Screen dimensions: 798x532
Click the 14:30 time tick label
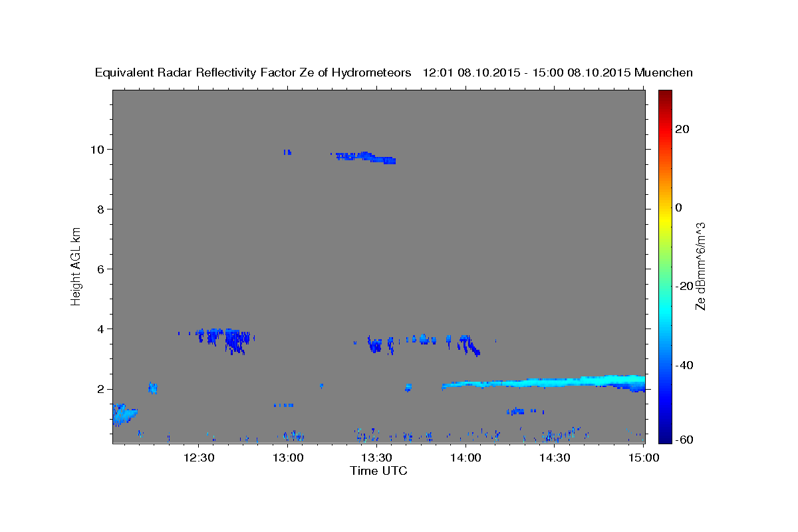tap(555, 458)
